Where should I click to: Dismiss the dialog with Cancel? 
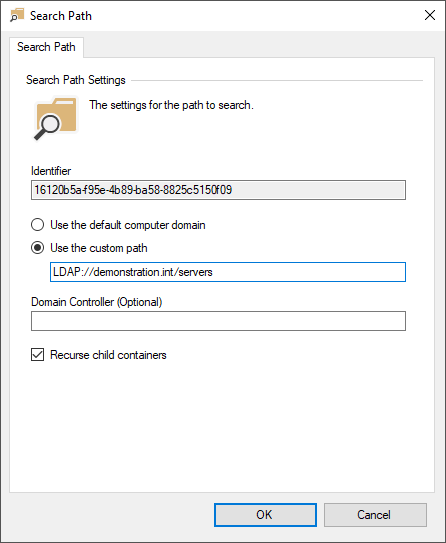(375, 515)
